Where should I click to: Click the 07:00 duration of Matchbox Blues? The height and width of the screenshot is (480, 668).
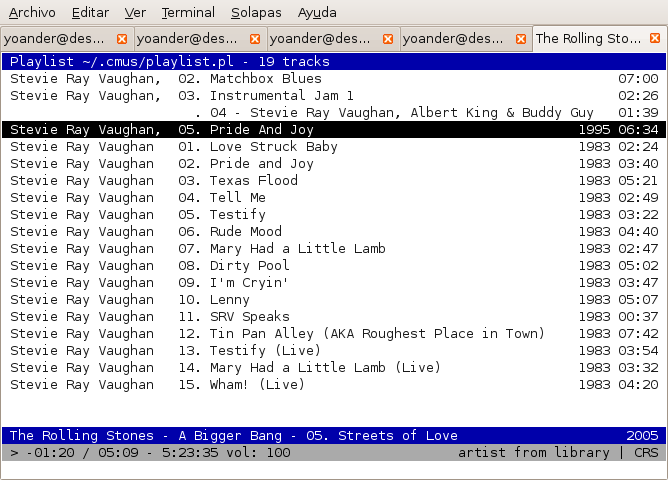638,79
